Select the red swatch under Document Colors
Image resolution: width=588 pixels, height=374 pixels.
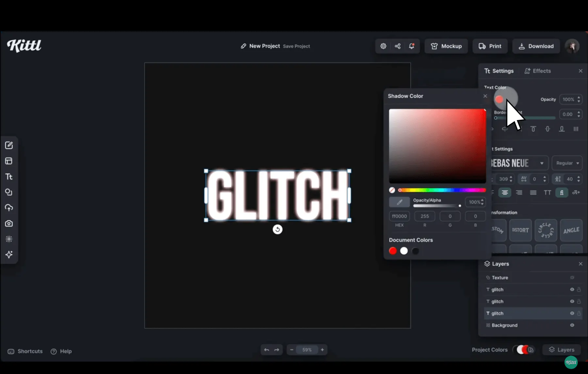pos(393,251)
